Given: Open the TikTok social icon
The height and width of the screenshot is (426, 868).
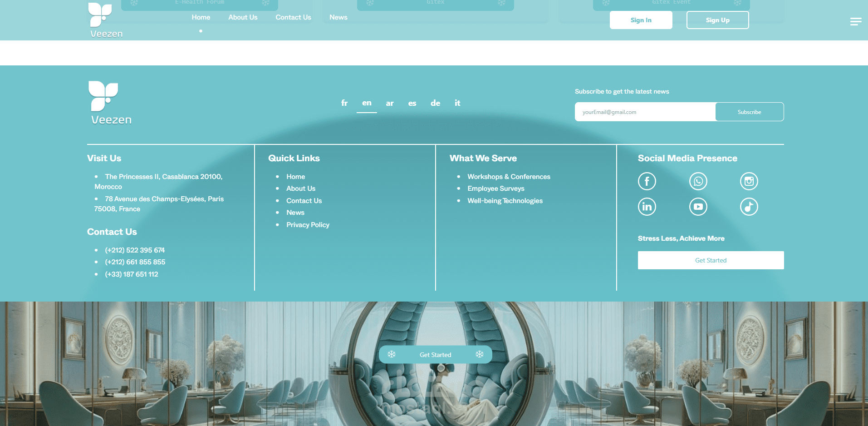Looking at the screenshot, I should tap(749, 207).
